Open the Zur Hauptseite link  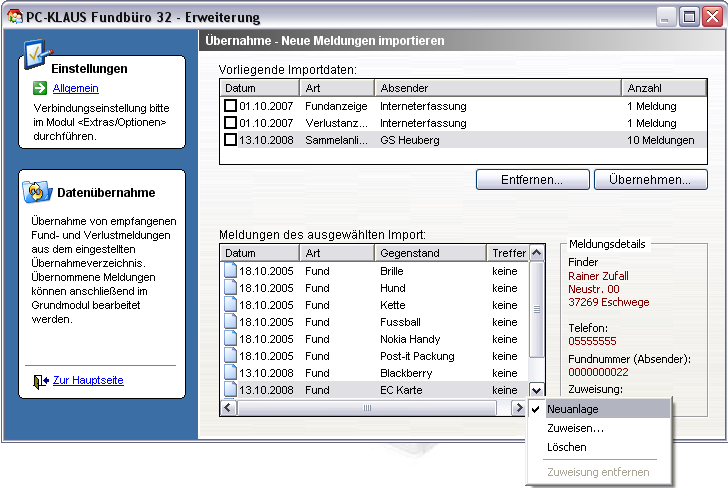pos(88,381)
